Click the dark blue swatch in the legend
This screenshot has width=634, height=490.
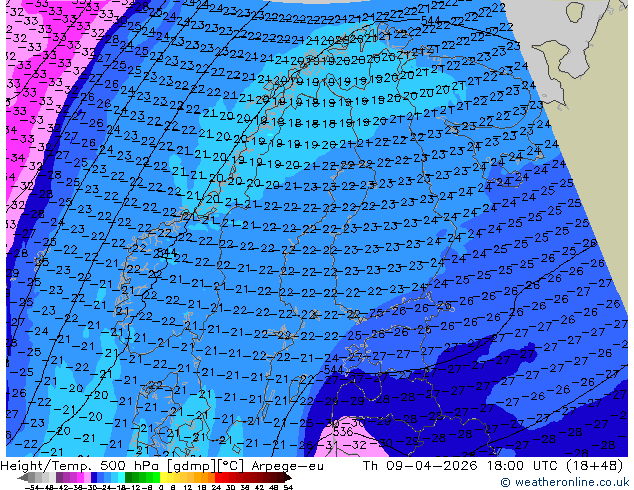click(x=94, y=478)
